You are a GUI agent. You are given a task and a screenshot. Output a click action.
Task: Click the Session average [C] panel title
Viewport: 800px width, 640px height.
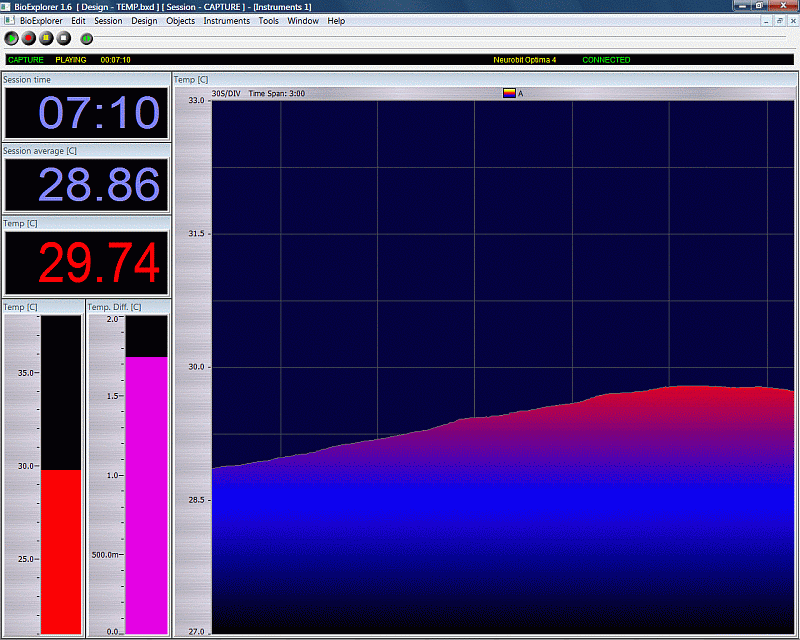pos(40,151)
